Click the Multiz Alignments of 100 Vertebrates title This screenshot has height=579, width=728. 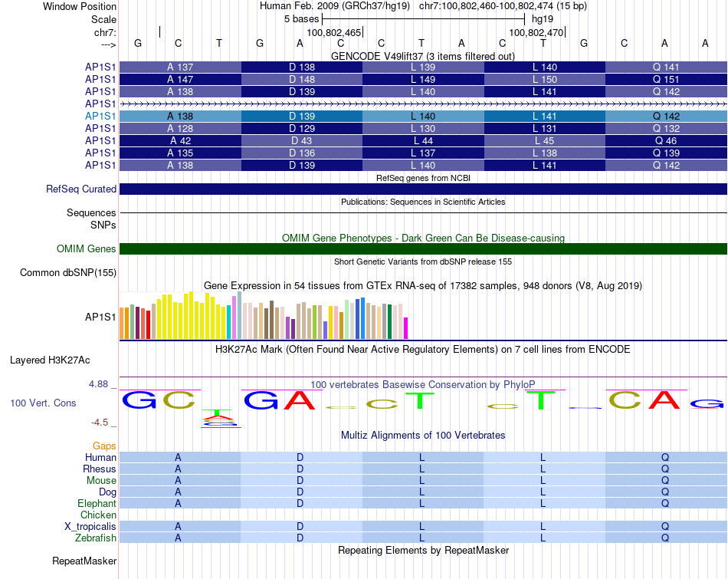(423, 436)
